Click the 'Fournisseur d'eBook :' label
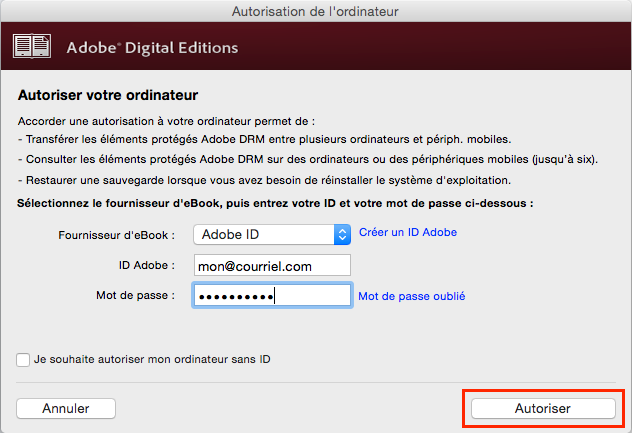The height and width of the screenshot is (433, 632). pos(116,235)
